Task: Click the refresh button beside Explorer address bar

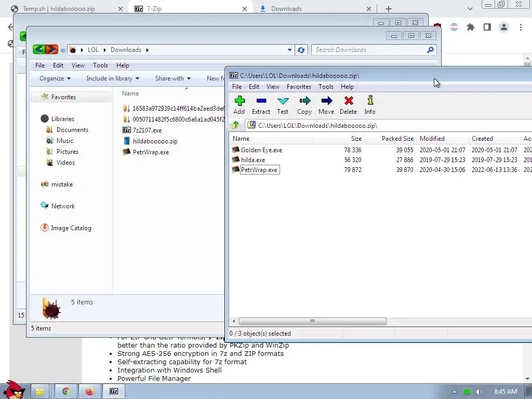Action: 301,50
